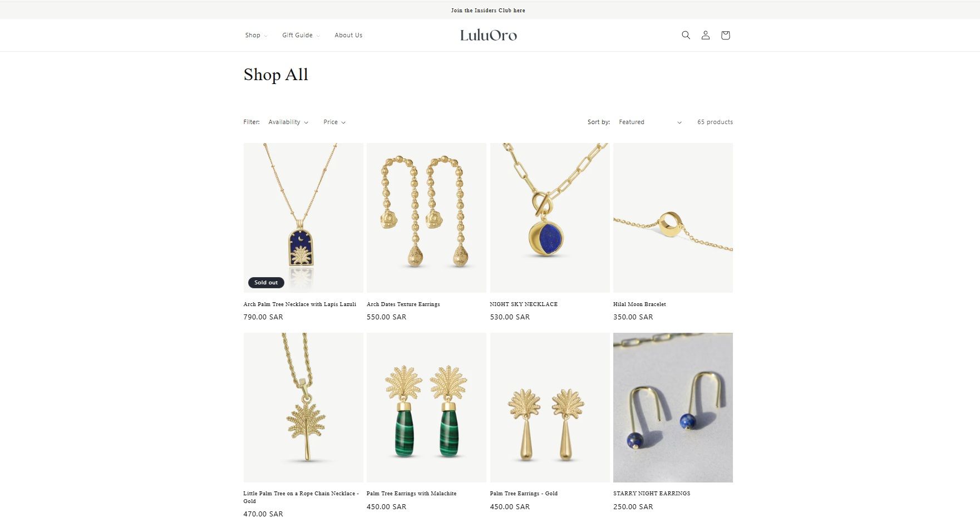Image resolution: width=980 pixels, height=527 pixels.
Task: Open the account login icon
Action: pyautogui.click(x=705, y=35)
